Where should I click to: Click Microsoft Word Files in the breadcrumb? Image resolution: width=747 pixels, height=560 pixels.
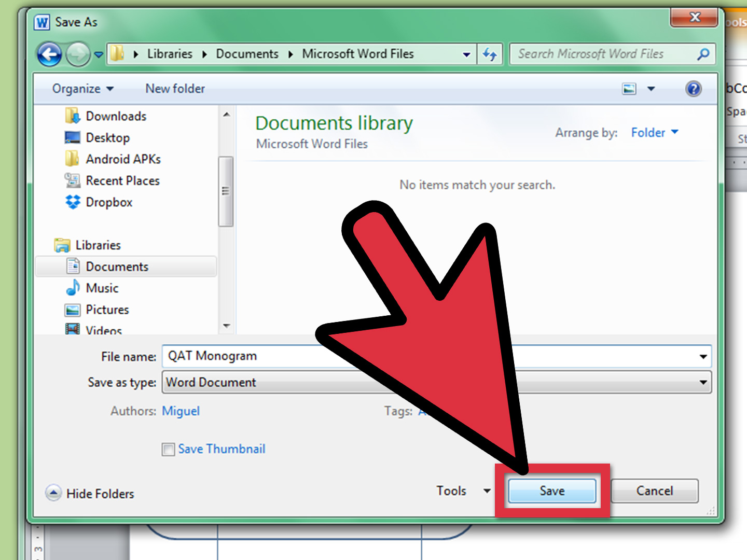(358, 54)
